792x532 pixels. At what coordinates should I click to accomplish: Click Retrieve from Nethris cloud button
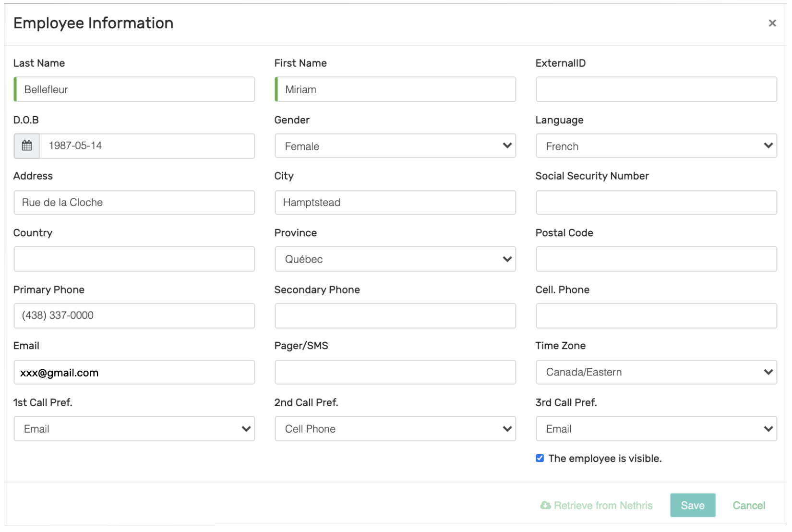(x=596, y=505)
